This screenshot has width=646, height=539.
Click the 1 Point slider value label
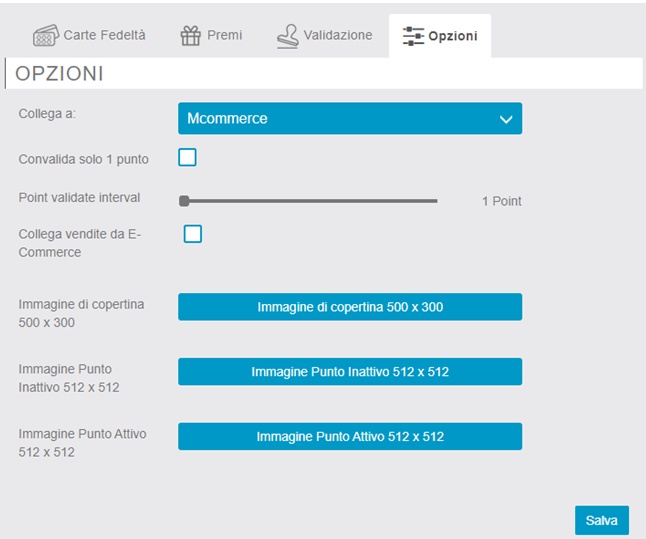pyautogui.click(x=501, y=201)
